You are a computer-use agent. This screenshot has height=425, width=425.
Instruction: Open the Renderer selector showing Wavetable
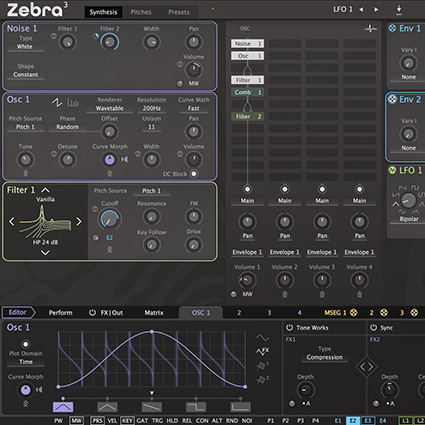point(110,108)
